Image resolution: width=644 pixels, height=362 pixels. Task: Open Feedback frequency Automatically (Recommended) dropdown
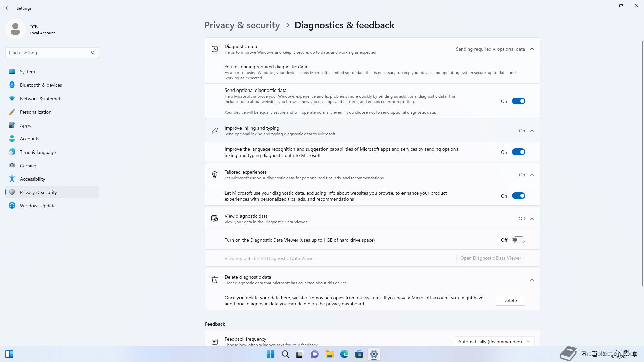[x=494, y=342]
